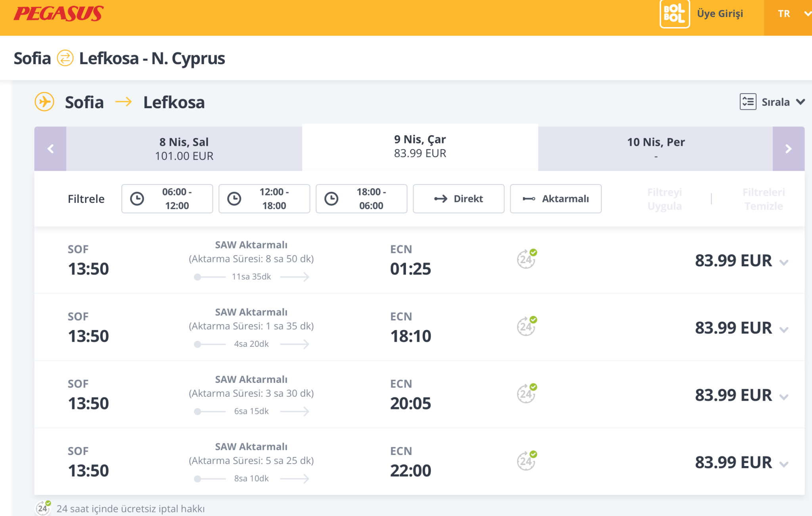Toggle the 18:00 - 06:00 time filter

361,199
